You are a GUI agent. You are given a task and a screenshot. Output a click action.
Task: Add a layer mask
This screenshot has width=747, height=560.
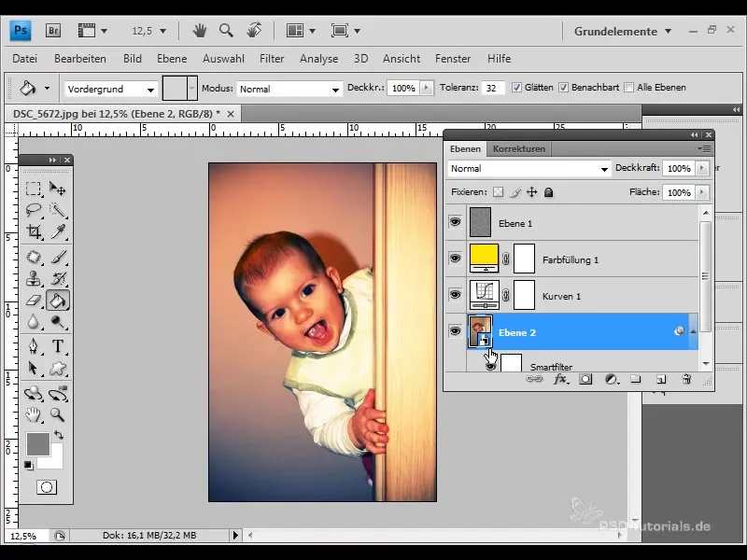tap(585, 379)
